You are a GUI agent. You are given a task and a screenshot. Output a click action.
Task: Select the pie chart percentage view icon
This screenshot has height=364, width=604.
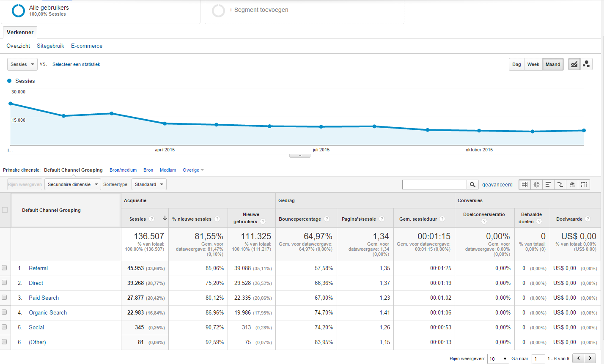coord(536,184)
